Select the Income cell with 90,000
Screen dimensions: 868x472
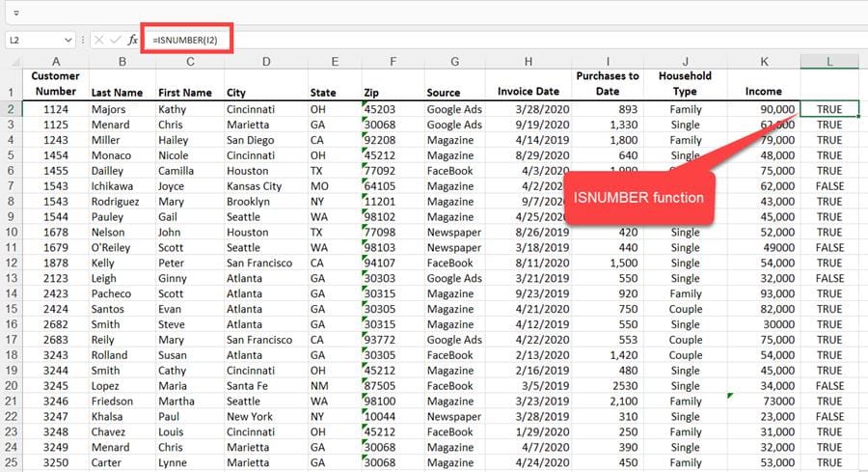764,110
